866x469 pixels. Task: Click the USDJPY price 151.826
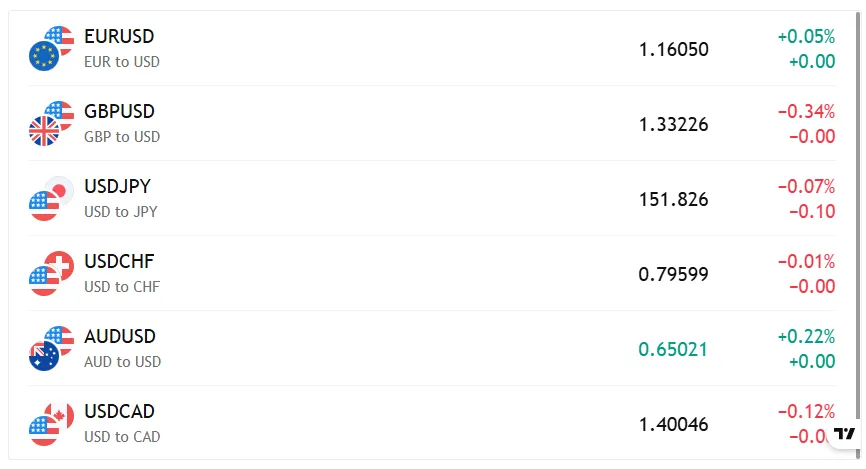pos(673,199)
